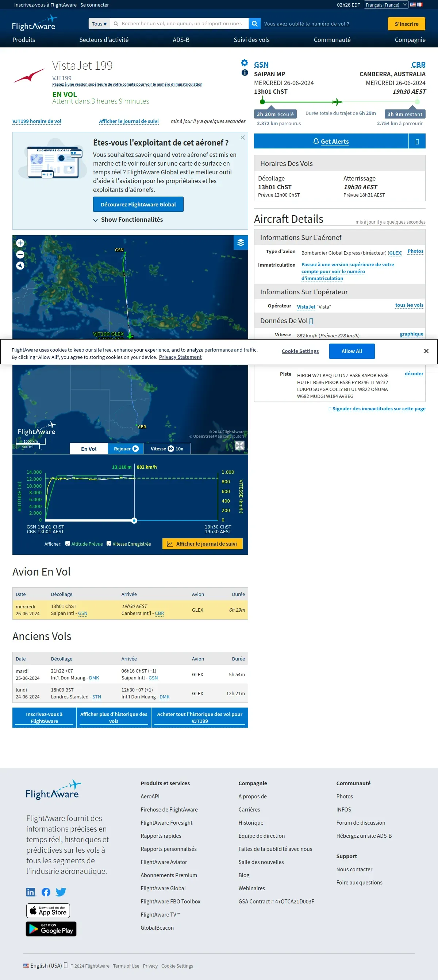Open flight settings gear icon
This screenshot has width=438, height=980.
[245, 63]
